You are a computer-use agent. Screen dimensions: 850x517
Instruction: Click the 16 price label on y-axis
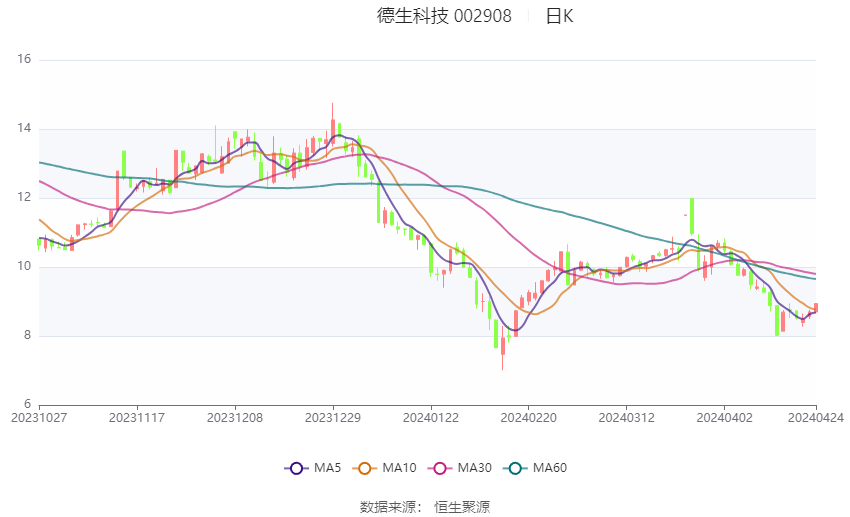click(25, 60)
